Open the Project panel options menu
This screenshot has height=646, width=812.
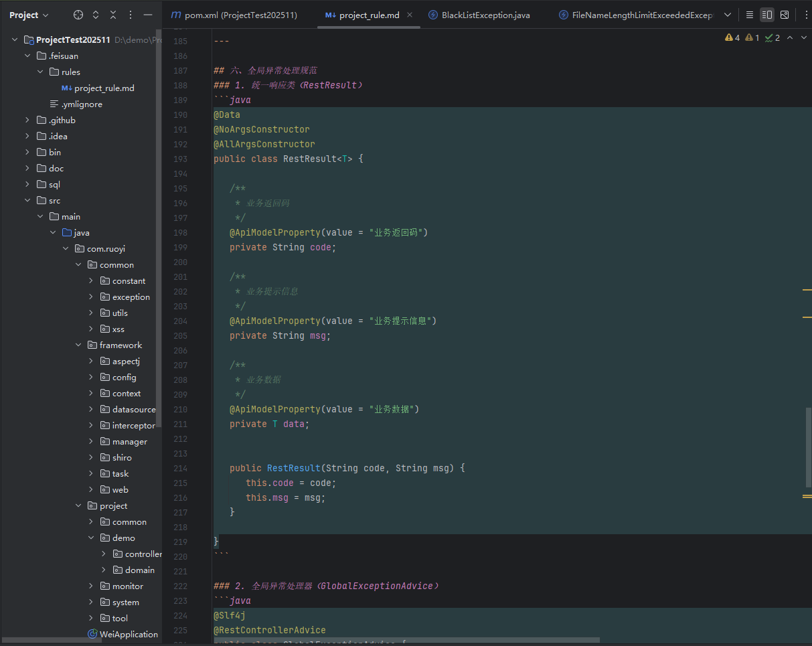(x=131, y=15)
